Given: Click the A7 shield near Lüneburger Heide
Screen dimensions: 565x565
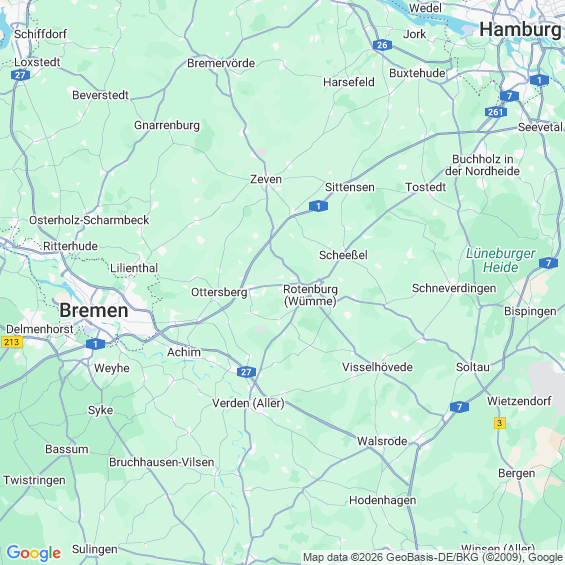Looking at the screenshot, I should [548, 263].
